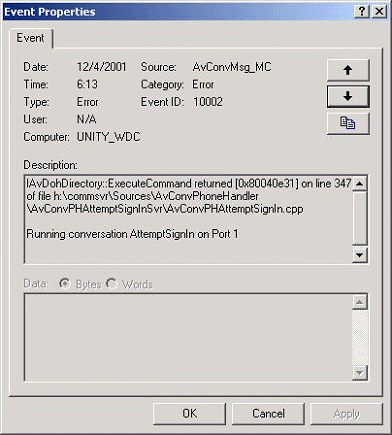Click the Apply button
The image size is (392, 435).
click(x=347, y=413)
